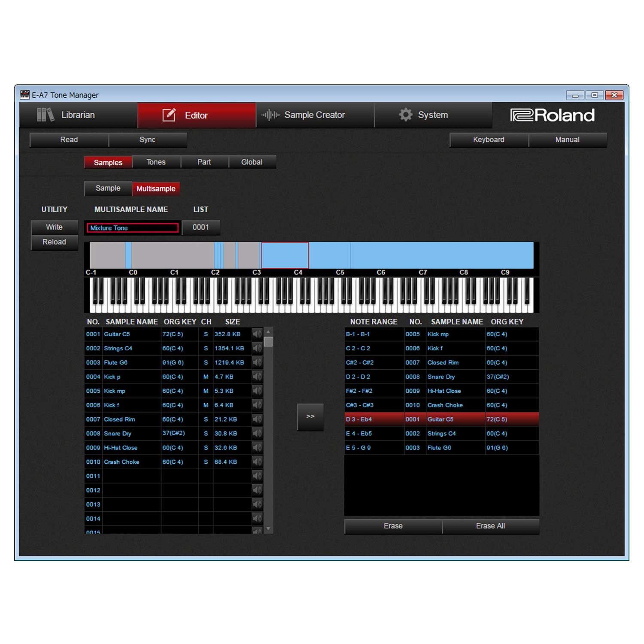Select the Kick p sample row
644x644 pixels.
click(168, 377)
